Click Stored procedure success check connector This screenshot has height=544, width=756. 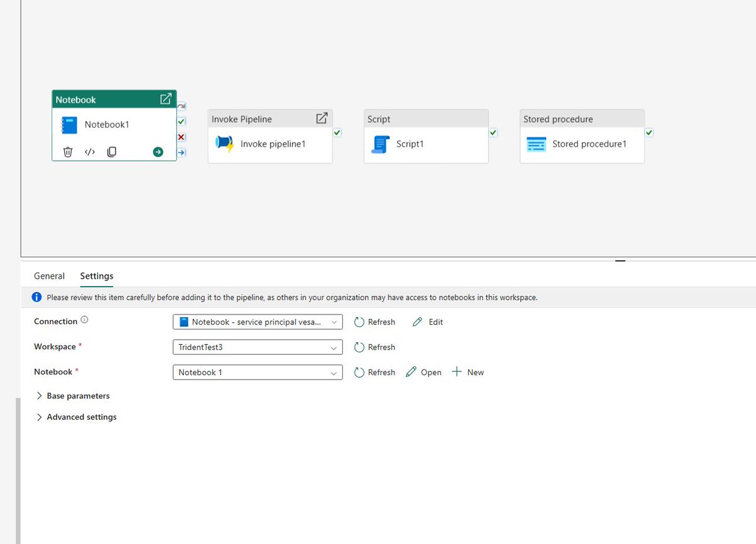pyautogui.click(x=650, y=132)
